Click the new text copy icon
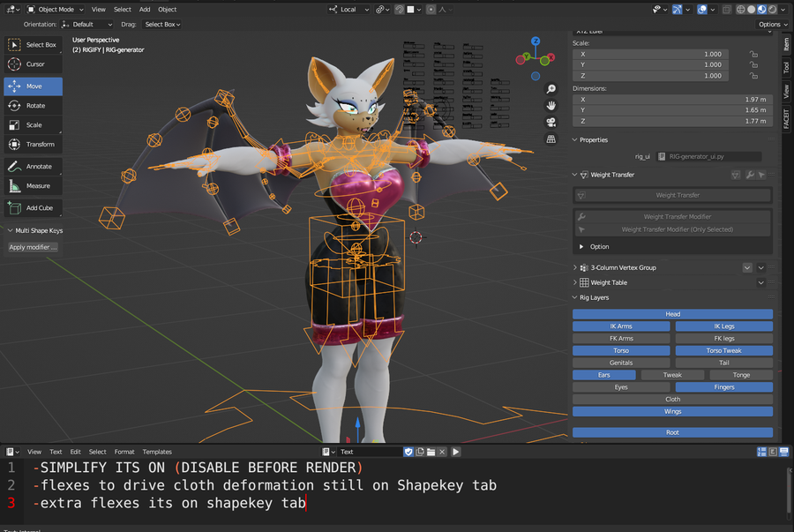794x532 pixels. pyautogui.click(x=420, y=452)
